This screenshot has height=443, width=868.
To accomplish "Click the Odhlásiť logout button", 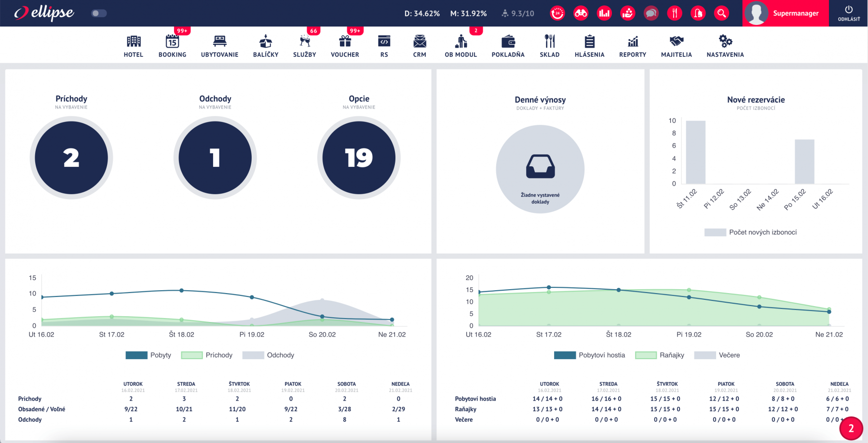I will pyautogui.click(x=849, y=13).
